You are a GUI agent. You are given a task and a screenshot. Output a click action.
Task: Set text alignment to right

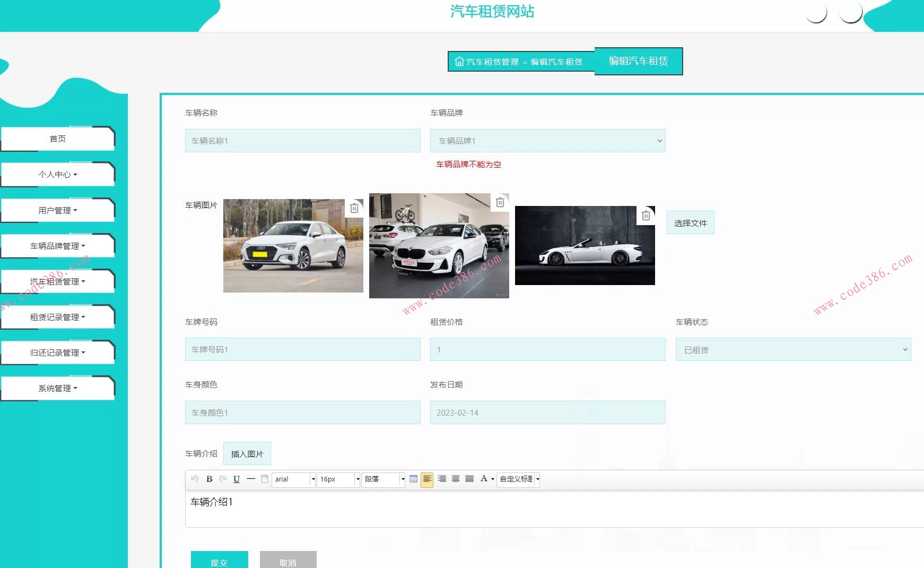coord(442,479)
